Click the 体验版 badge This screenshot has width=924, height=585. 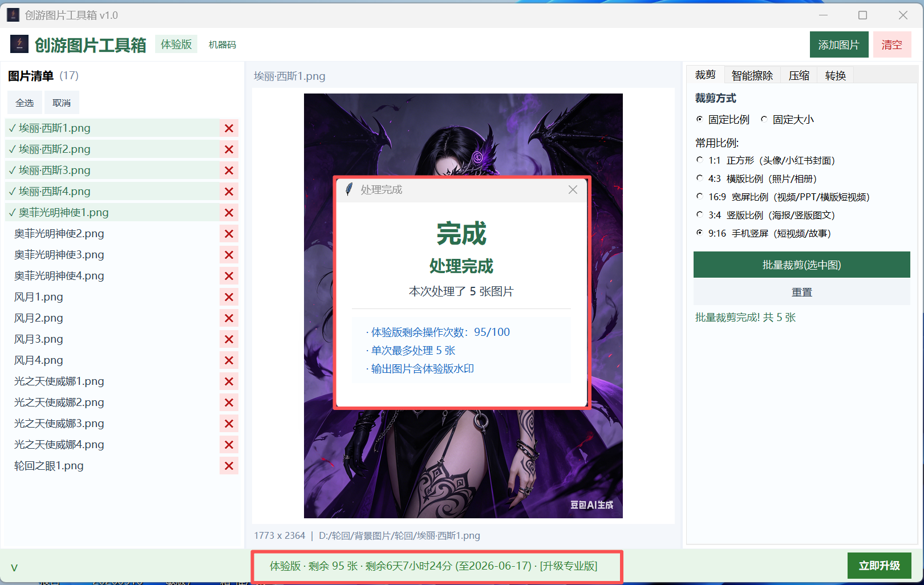pos(176,44)
